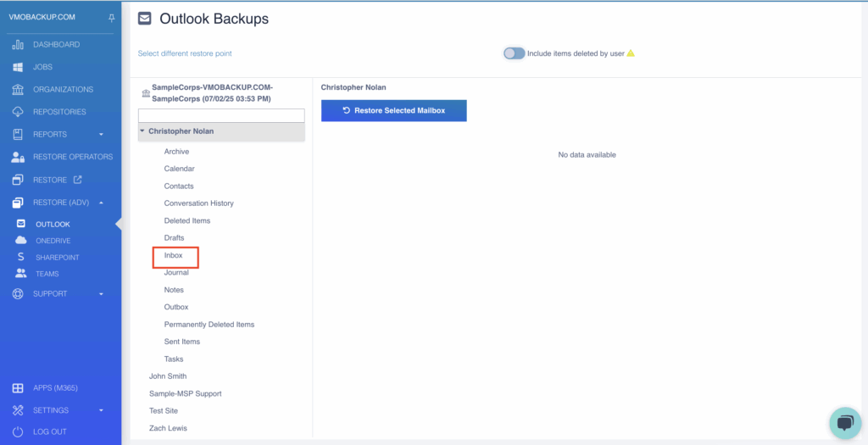Screen dimensions: 868x445
Task: Open the OneDrive cloud icon
Action: click(21, 240)
